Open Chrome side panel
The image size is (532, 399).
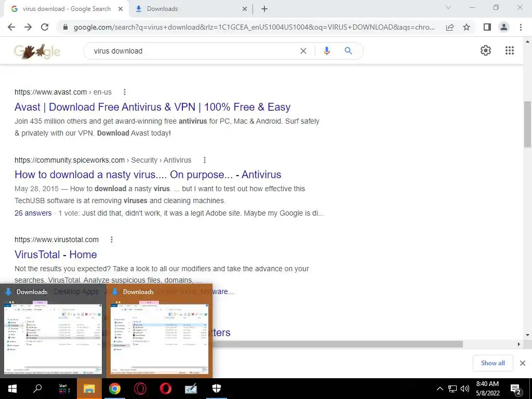(x=487, y=27)
